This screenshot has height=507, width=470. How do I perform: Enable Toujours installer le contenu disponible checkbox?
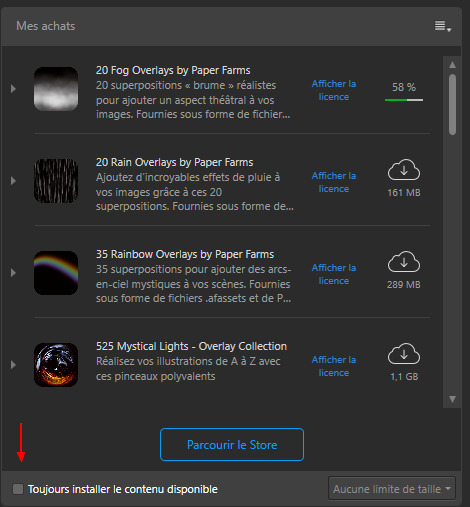pos(18,489)
